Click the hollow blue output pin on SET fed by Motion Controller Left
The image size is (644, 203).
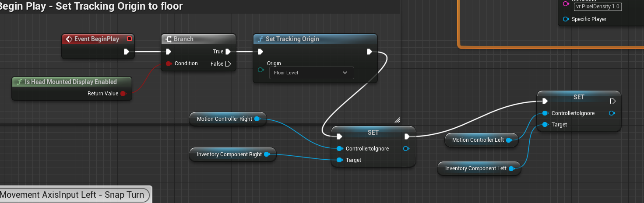pos(612,113)
